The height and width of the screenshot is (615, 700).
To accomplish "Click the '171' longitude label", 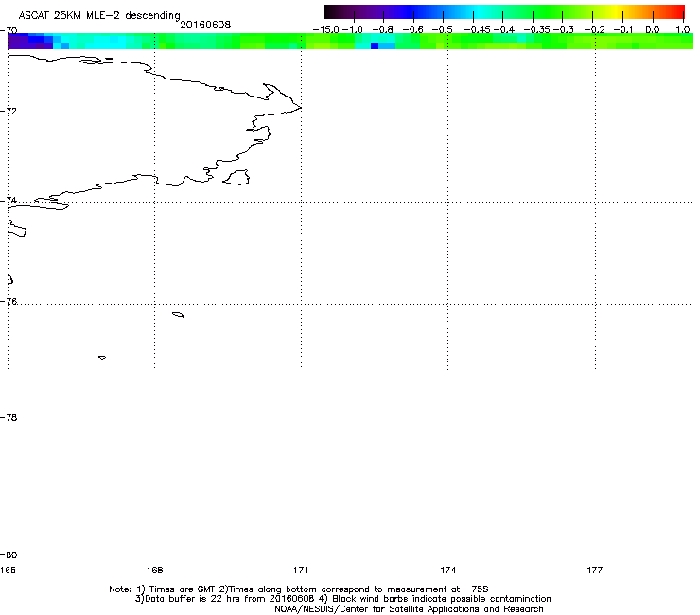I will point(301,570).
